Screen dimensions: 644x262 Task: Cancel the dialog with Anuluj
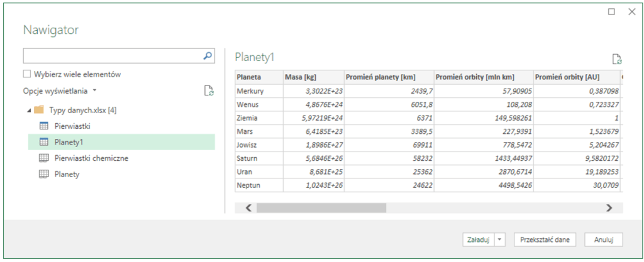pyautogui.click(x=603, y=239)
